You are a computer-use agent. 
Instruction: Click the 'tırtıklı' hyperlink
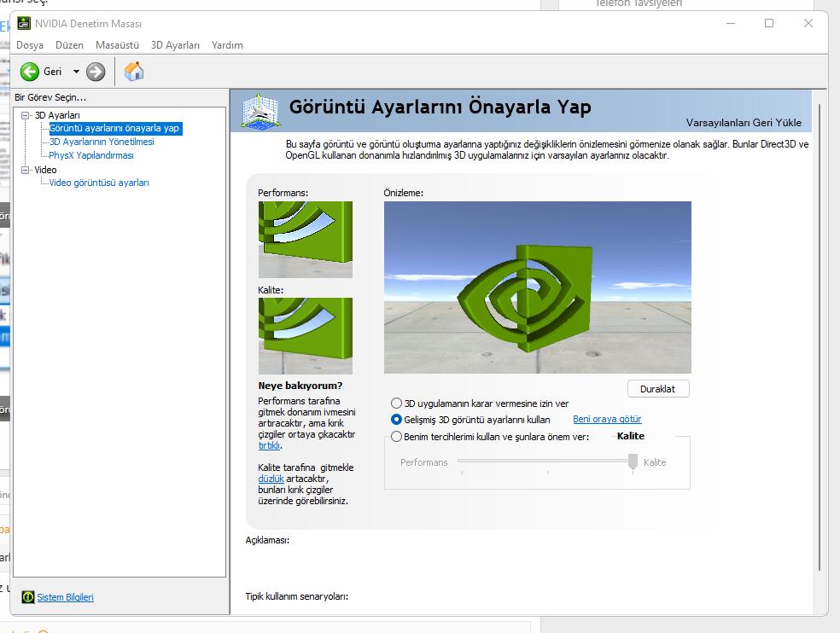click(x=269, y=445)
